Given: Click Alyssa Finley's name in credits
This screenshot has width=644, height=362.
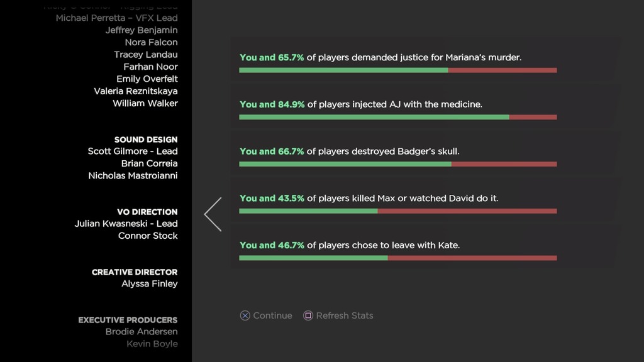Looking at the screenshot, I should click(x=150, y=283).
